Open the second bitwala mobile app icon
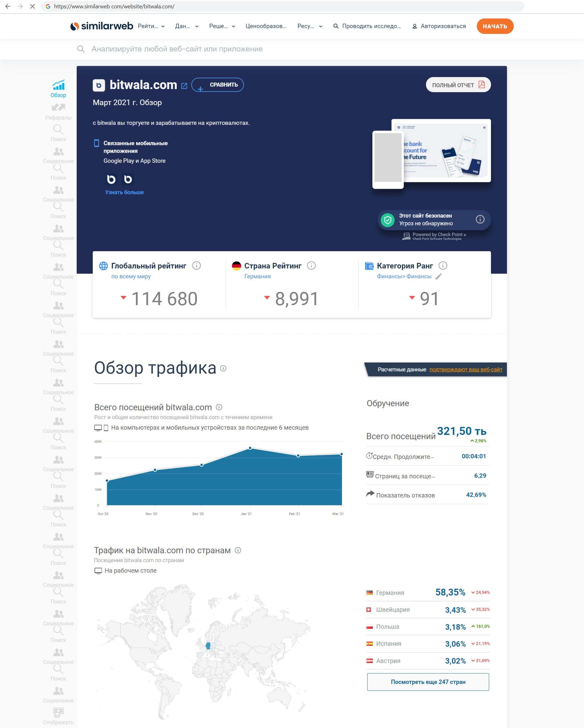The width and height of the screenshot is (584, 728). coord(128,179)
